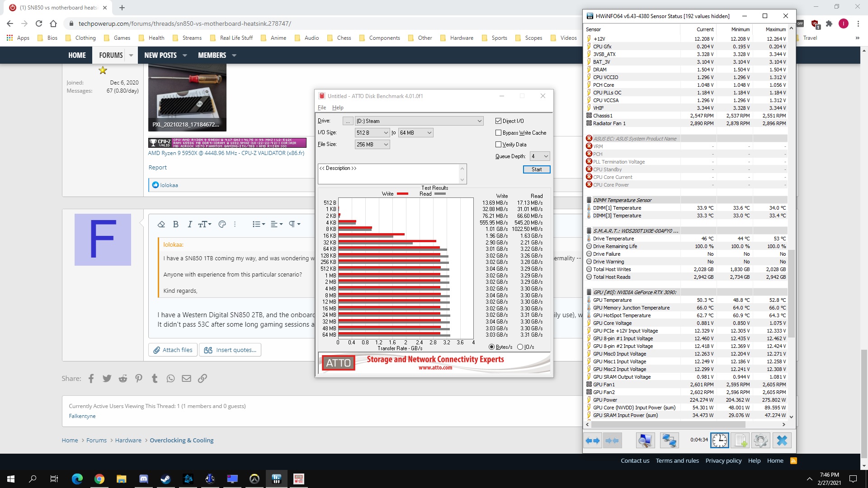Screen dimensions: 868x488
Task: Enable Verify Data checkbox
Action: (499, 145)
